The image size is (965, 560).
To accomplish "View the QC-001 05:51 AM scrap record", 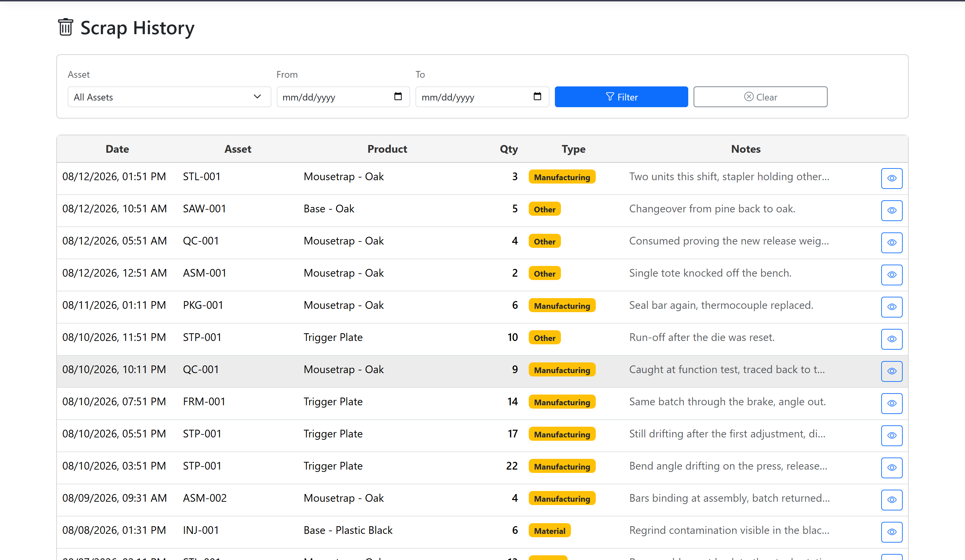I will tap(892, 243).
